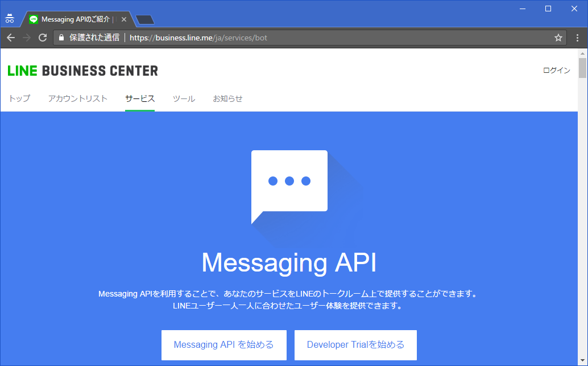588x366 pixels.
Task: Open a new tab with the tab button
Action: click(146, 20)
